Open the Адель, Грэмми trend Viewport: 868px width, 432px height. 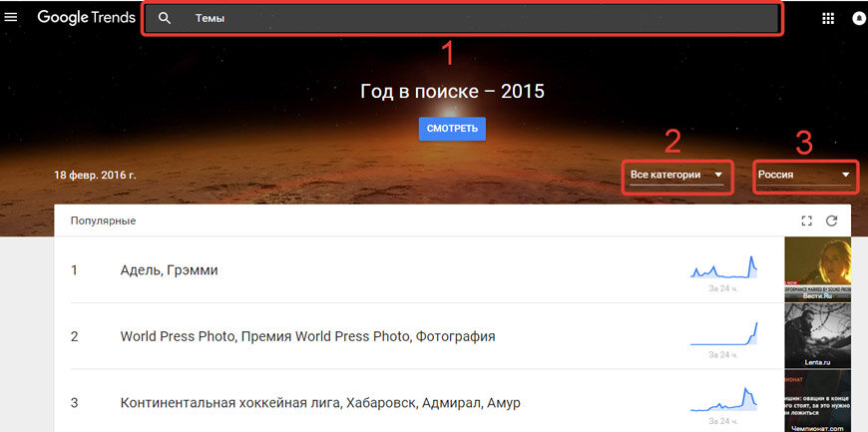(169, 270)
